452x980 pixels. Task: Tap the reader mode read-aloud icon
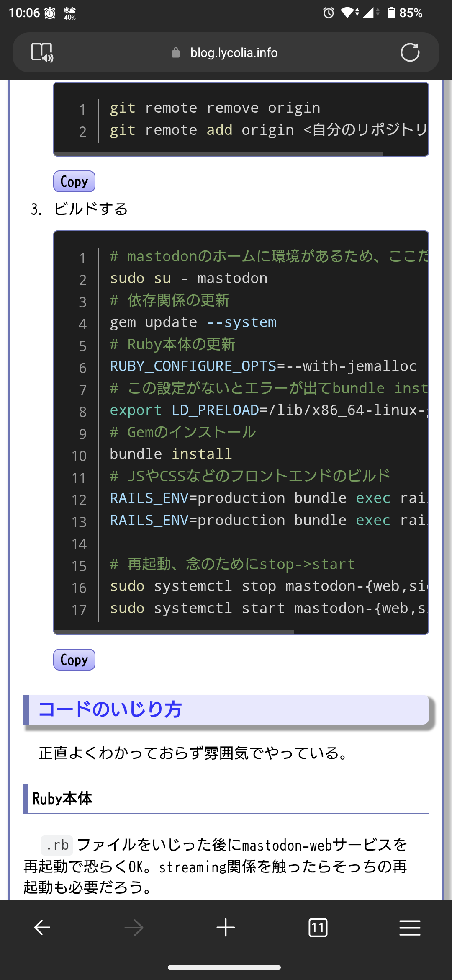tap(42, 52)
